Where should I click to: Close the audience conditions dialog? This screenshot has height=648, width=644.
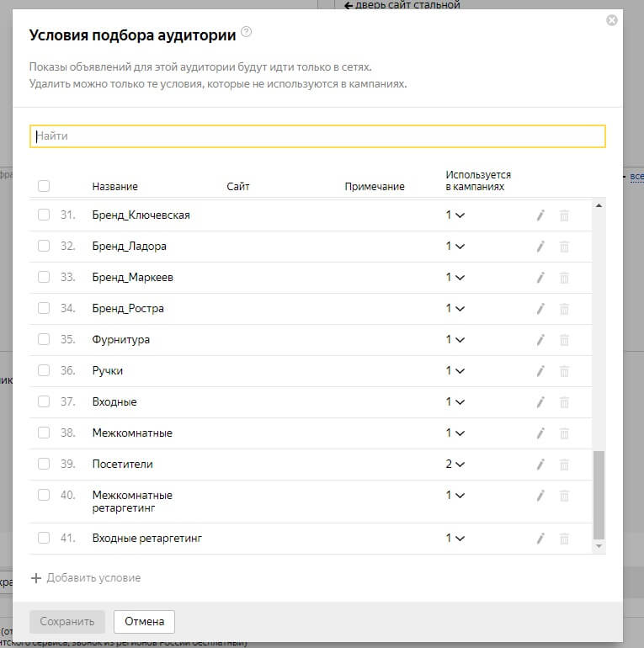coord(612,20)
